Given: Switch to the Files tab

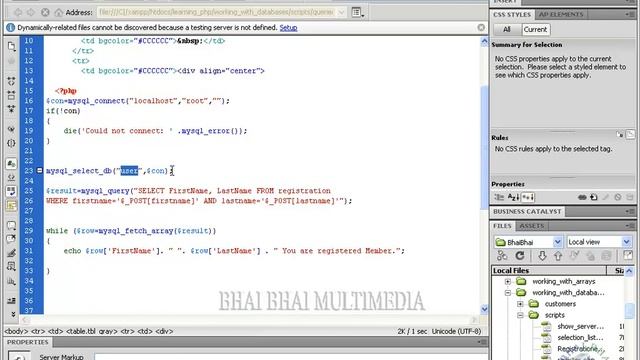Looking at the screenshot, I should coord(502,226).
